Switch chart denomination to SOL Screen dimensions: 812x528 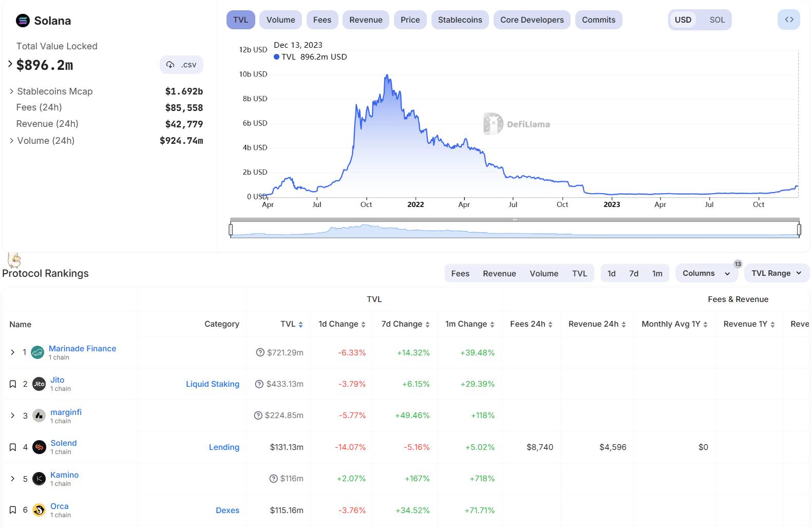pos(717,20)
